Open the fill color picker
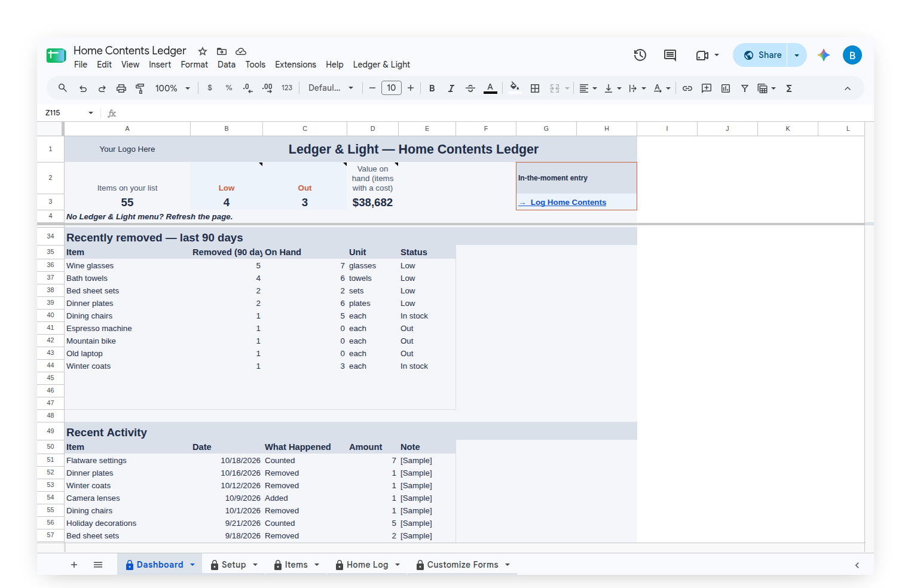Image resolution: width=911 pixels, height=588 pixels. coord(514,88)
